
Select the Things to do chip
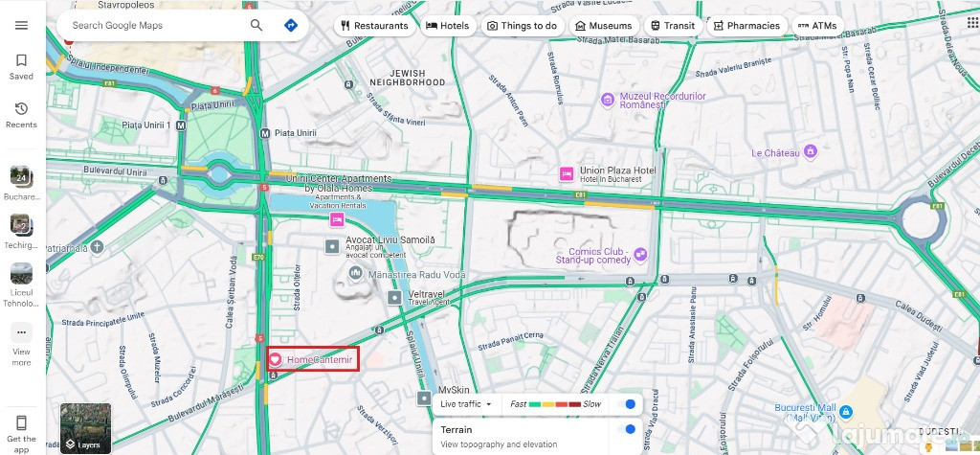coord(523,26)
